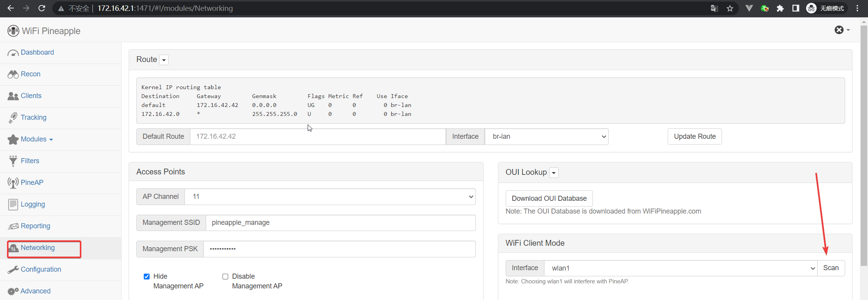
Task: Open the Configuration page
Action: [x=41, y=269]
